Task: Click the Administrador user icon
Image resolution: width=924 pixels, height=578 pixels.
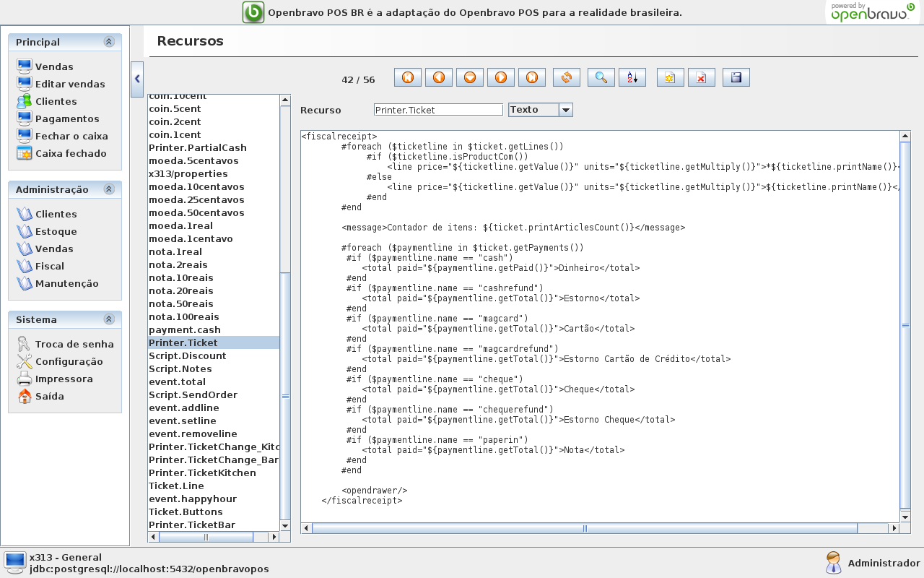Action: pos(834,562)
